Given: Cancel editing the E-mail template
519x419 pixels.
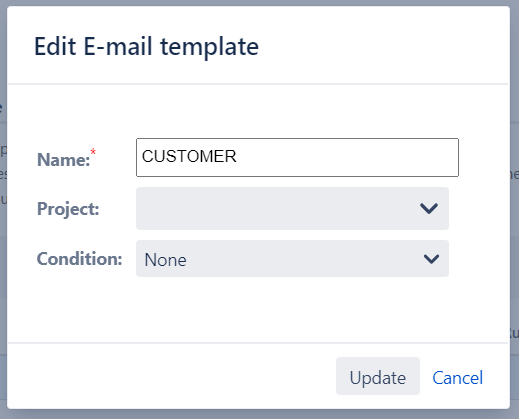Looking at the screenshot, I should (457, 378).
